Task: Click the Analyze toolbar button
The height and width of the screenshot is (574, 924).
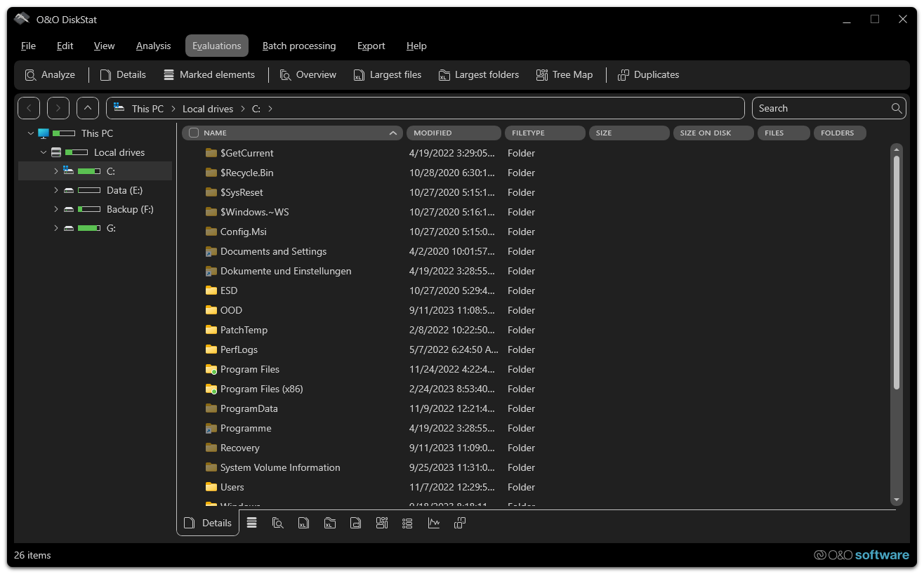Action: (x=50, y=74)
